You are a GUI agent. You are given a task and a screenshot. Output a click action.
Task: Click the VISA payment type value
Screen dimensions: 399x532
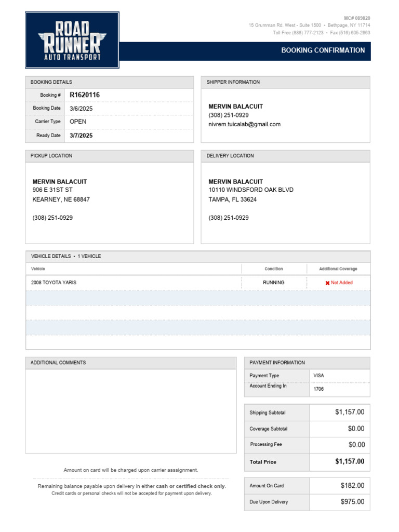point(318,375)
